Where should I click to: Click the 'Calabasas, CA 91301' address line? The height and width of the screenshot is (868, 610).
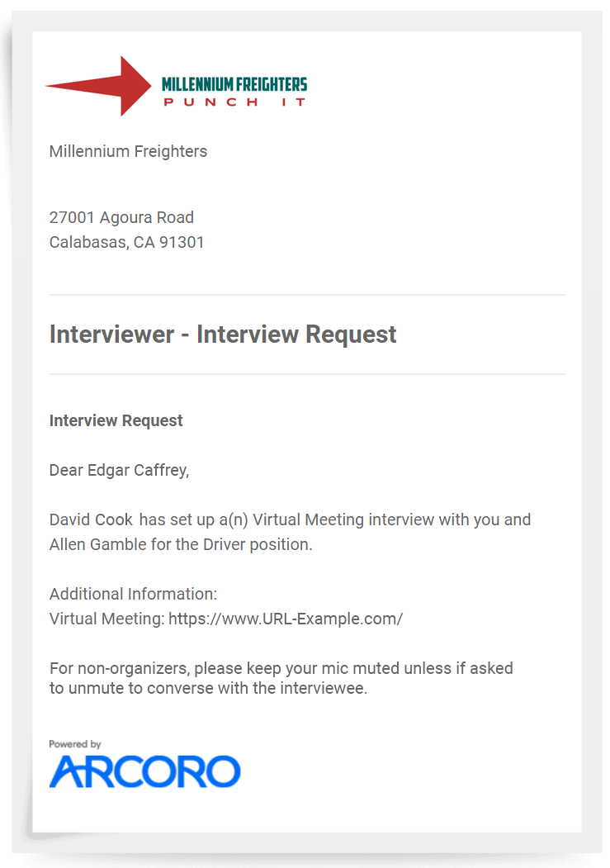click(x=126, y=243)
